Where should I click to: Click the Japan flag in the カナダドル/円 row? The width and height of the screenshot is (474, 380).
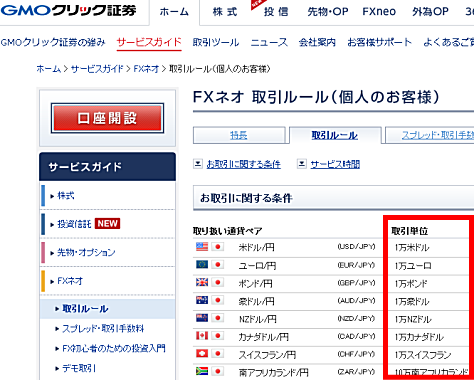pos(218,336)
